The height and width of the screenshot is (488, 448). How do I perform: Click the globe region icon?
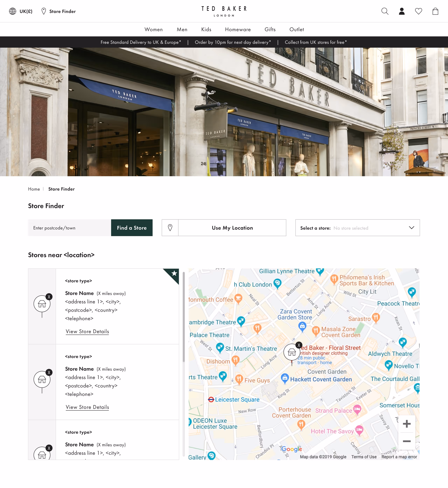click(13, 11)
